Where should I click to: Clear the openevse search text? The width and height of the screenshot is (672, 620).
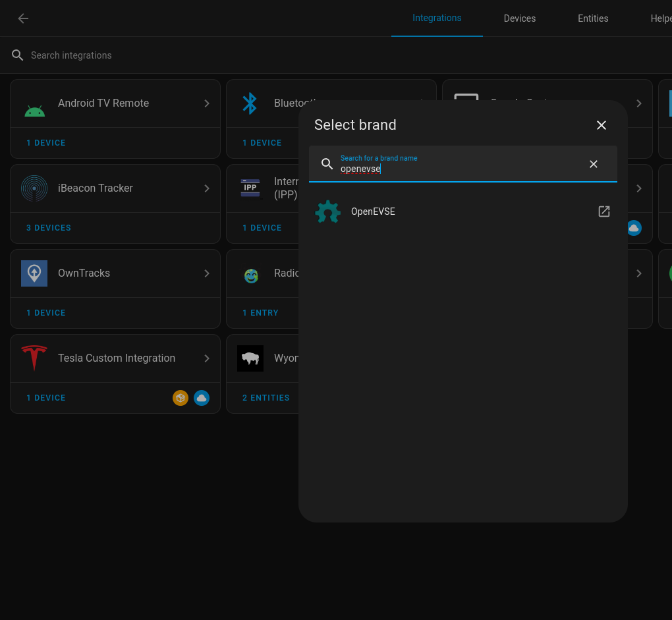(x=593, y=164)
